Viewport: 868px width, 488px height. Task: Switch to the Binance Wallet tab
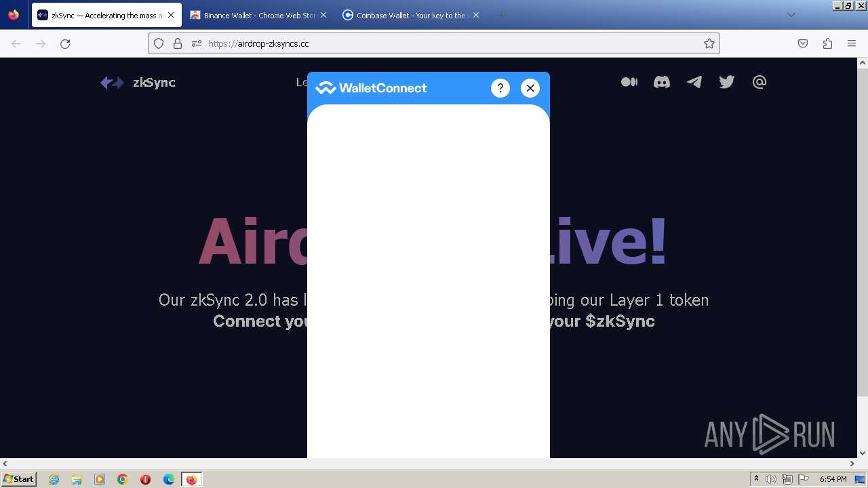pyautogui.click(x=259, y=15)
